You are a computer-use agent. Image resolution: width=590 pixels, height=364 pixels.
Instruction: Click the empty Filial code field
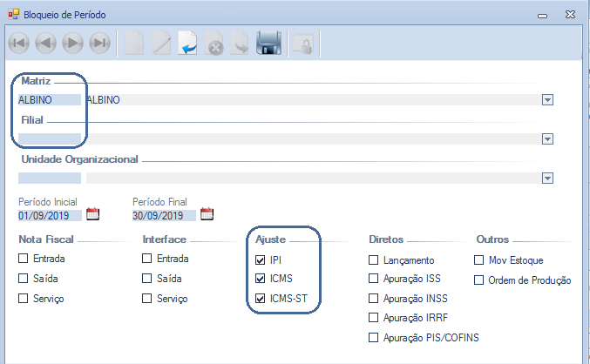pos(50,138)
